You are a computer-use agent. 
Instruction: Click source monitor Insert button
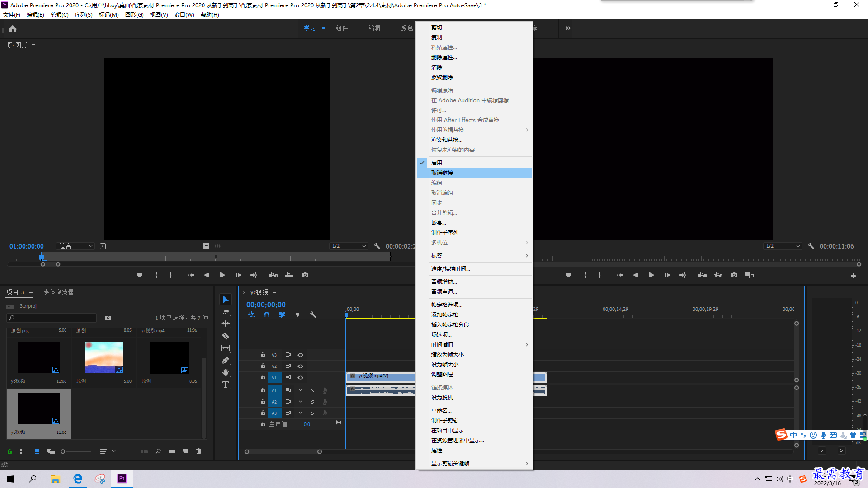273,275
